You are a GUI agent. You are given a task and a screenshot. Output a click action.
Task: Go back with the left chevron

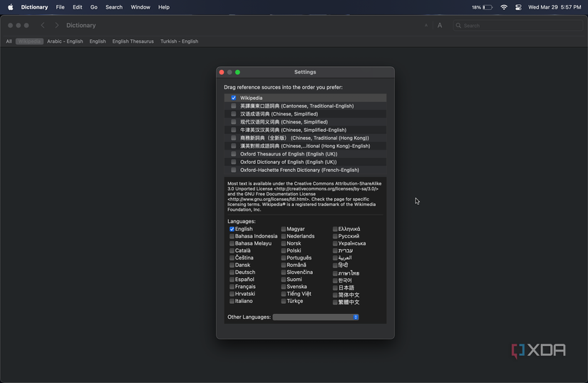[43, 25]
